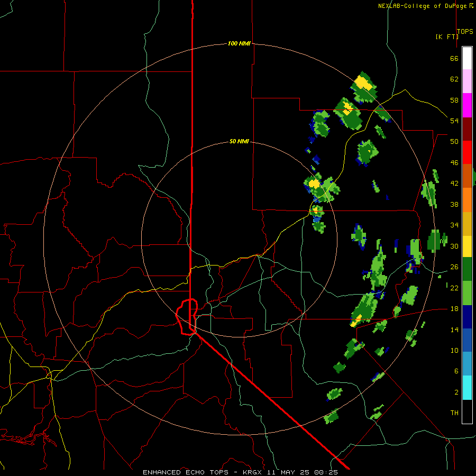Click the "10" scale value
Screen dimensions: 476x476
point(454,351)
